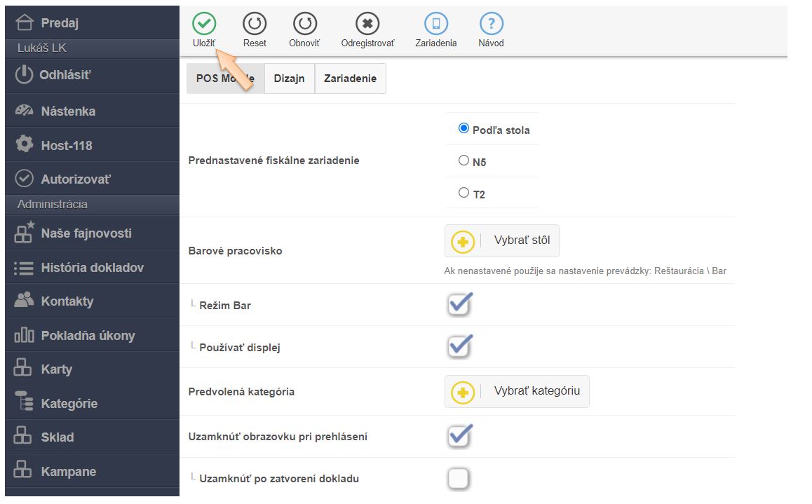The width and height of the screenshot is (812, 504).
Task: Click the Obnoviť refresh icon
Action: pyautogui.click(x=304, y=25)
